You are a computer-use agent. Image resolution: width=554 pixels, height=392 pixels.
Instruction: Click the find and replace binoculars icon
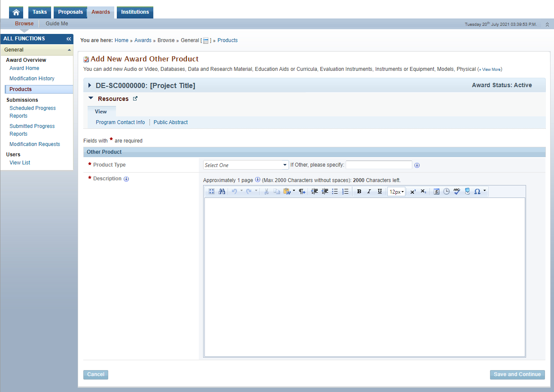[222, 191]
